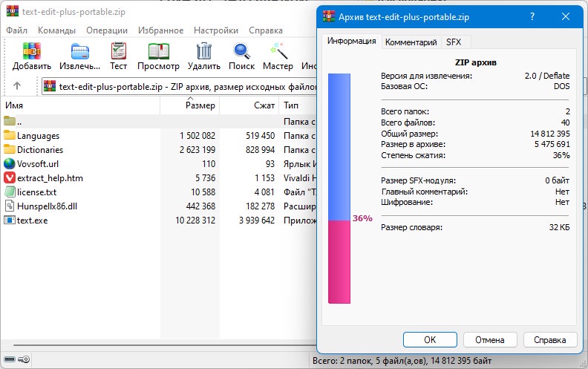Select the text.exe file name
The height and width of the screenshot is (369, 588).
tap(32, 220)
